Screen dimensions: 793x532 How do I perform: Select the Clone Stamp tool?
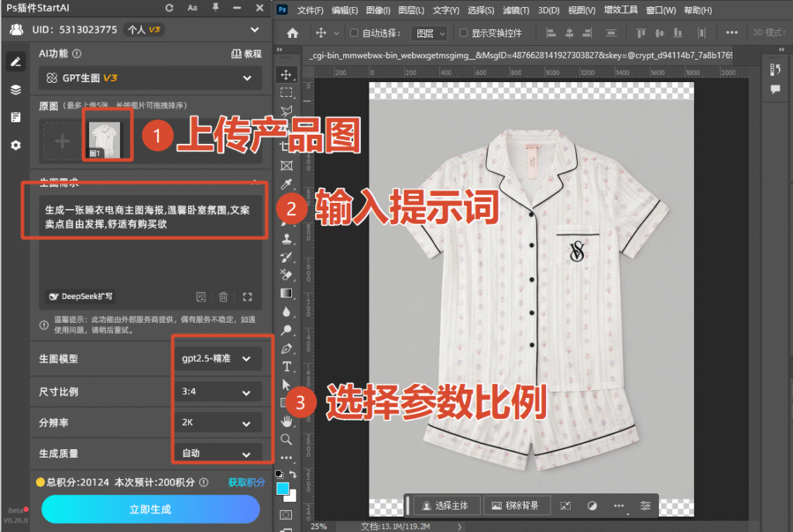click(x=287, y=239)
